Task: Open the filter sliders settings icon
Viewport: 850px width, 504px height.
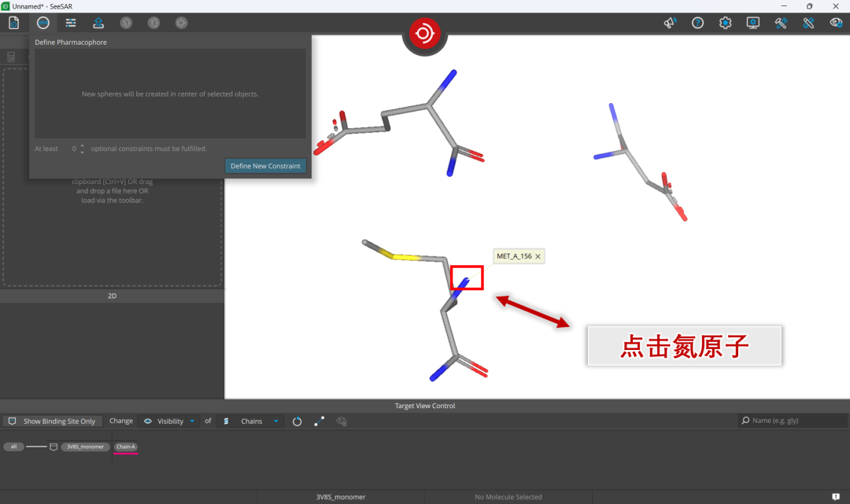Action: click(71, 23)
